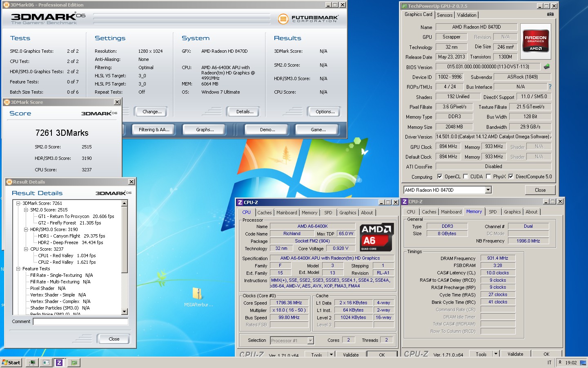
Task: Click the Demo... button
Action: pos(267,130)
